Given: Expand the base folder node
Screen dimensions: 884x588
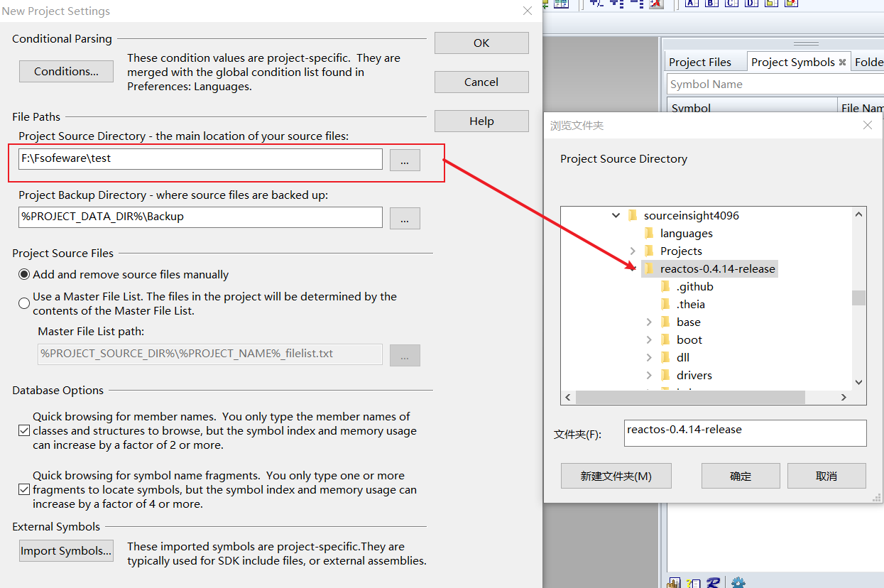Looking at the screenshot, I should (x=649, y=322).
